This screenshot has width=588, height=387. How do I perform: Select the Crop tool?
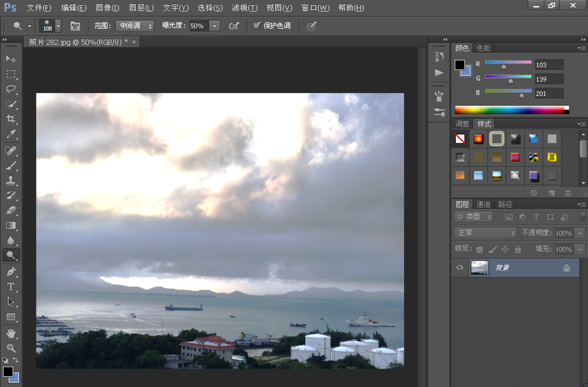point(11,119)
